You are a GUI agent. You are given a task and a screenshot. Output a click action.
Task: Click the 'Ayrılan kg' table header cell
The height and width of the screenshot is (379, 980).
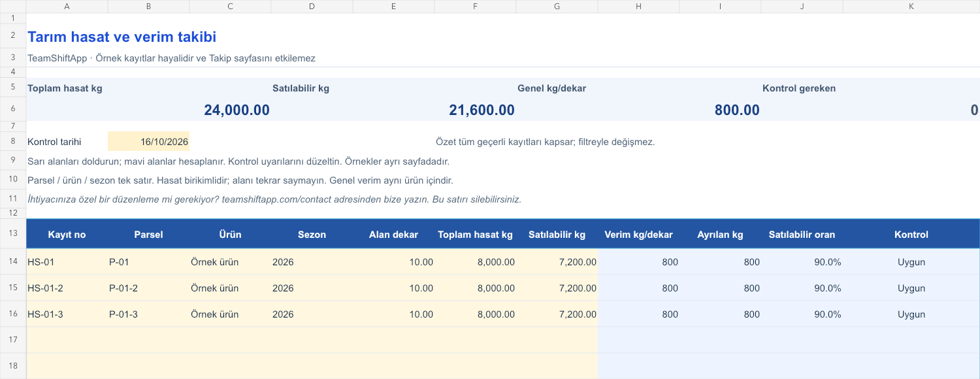pos(720,235)
